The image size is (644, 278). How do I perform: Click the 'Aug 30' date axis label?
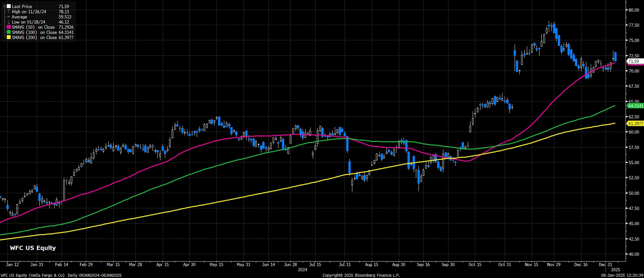pyautogui.click(x=399, y=264)
